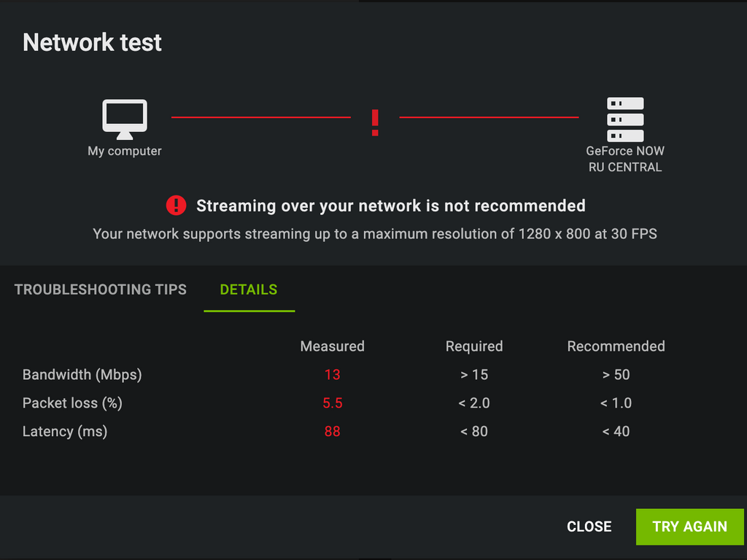Click the red exclamation mark between connection lines
The width and height of the screenshot is (747, 560).
point(375,122)
